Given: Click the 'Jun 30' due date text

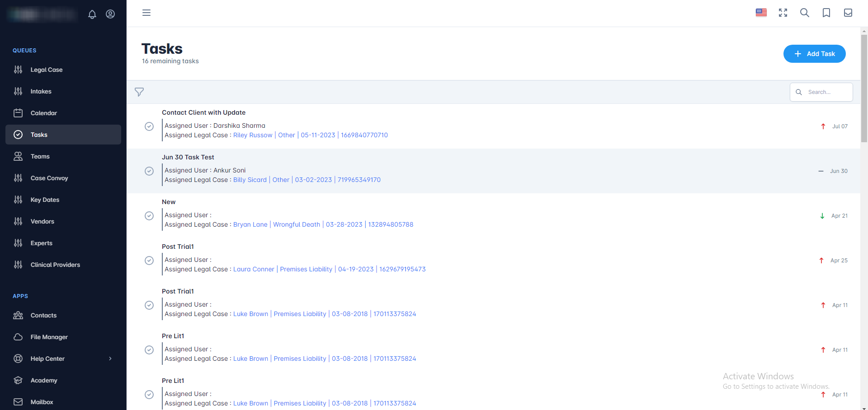Looking at the screenshot, I should click(x=839, y=171).
